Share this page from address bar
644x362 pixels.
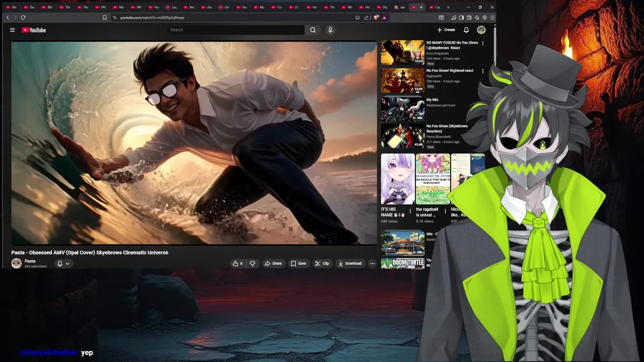(366, 18)
